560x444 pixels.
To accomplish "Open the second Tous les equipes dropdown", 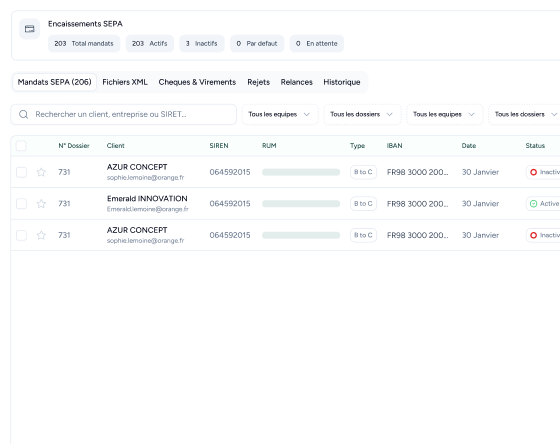I will click(x=444, y=114).
